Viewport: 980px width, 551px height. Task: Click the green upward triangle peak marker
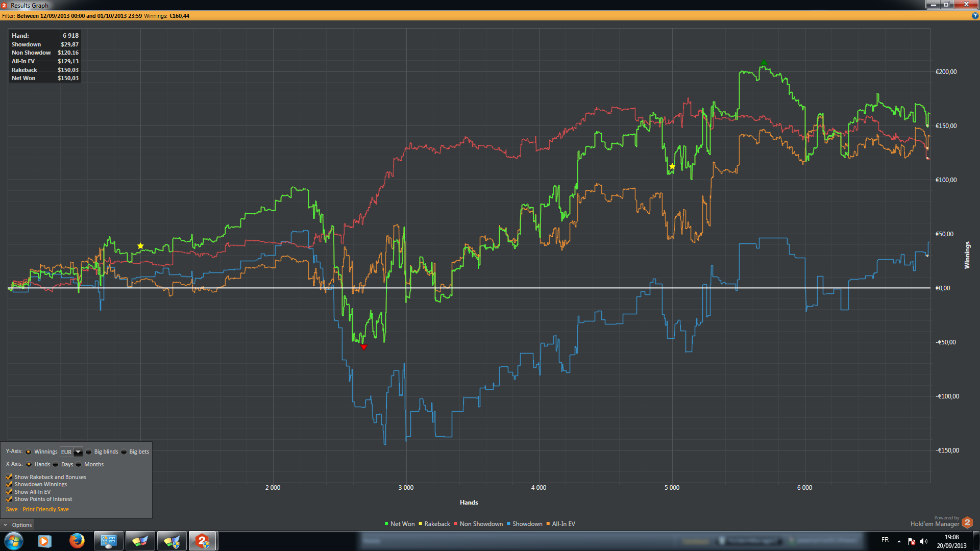(764, 63)
